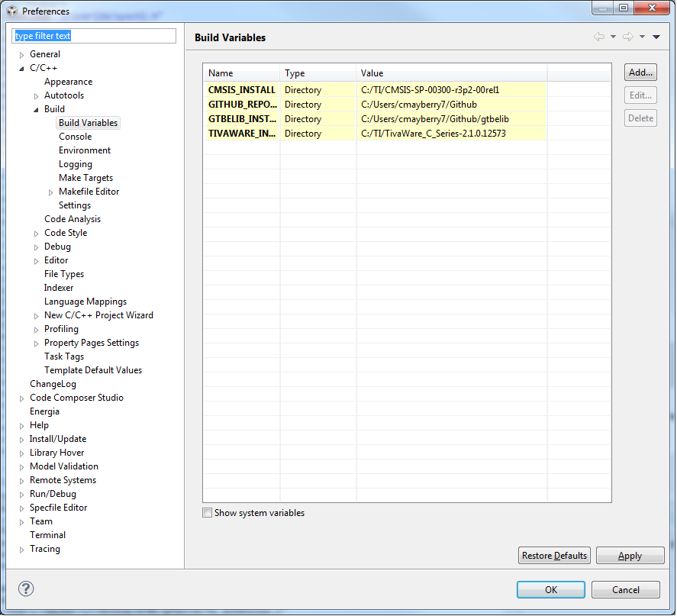The width and height of the screenshot is (677, 616).
Task: Select the Code Analysis page
Action: [72, 219]
